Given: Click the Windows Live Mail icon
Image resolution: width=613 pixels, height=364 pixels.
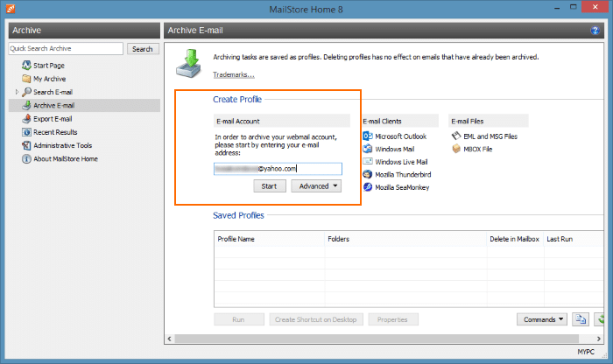Looking at the screenshot, I should (x=368, y=162).
